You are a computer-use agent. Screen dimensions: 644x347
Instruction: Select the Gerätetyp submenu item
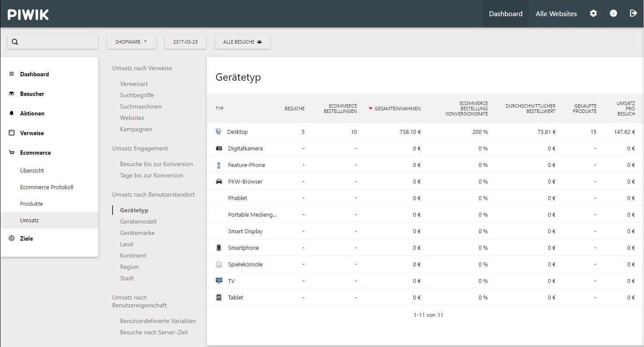click(134, 210)
